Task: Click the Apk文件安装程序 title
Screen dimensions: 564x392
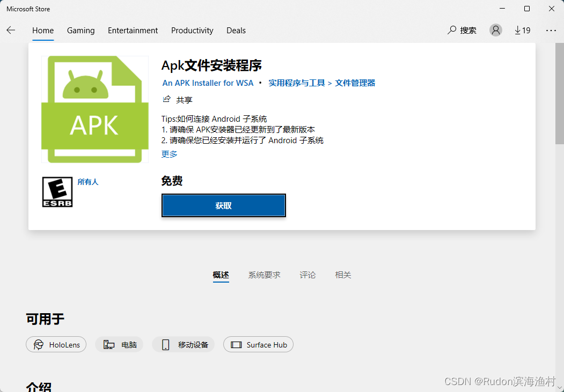Action: [x=211, y=65]
